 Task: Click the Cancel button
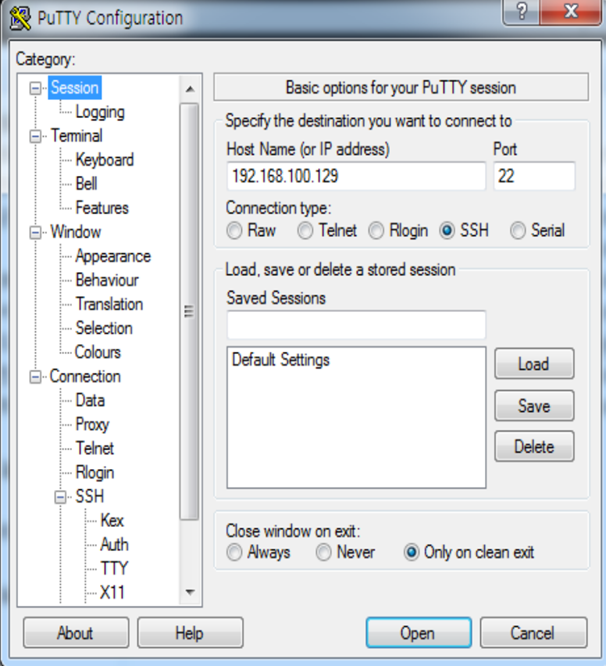[533, 633]
